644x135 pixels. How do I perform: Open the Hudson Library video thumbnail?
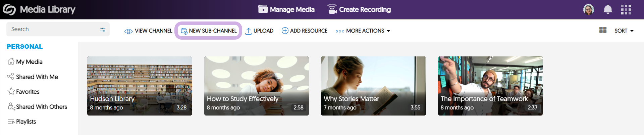[x=140, y=86]
